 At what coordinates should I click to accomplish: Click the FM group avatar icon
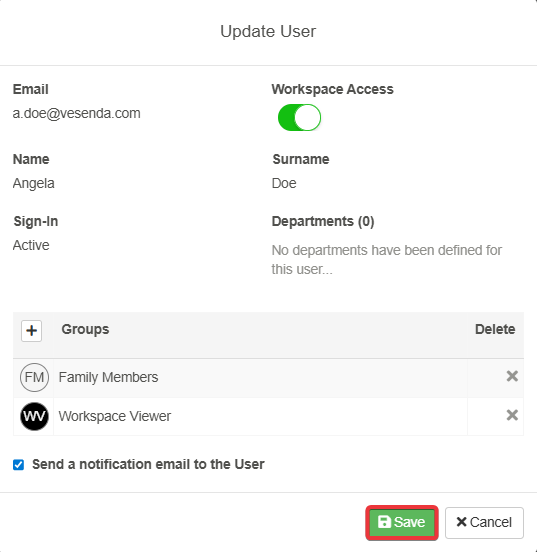[34, 377]
